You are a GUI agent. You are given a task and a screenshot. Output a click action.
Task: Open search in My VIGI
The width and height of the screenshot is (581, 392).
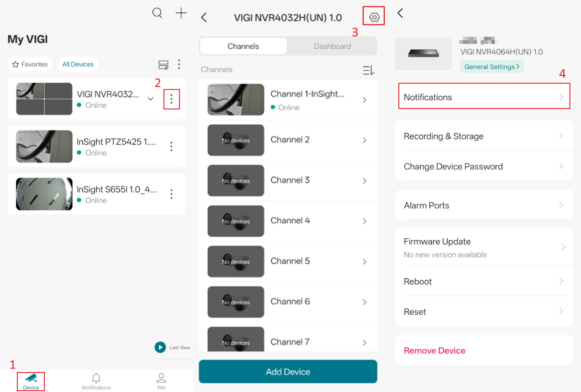coord(157,13)
